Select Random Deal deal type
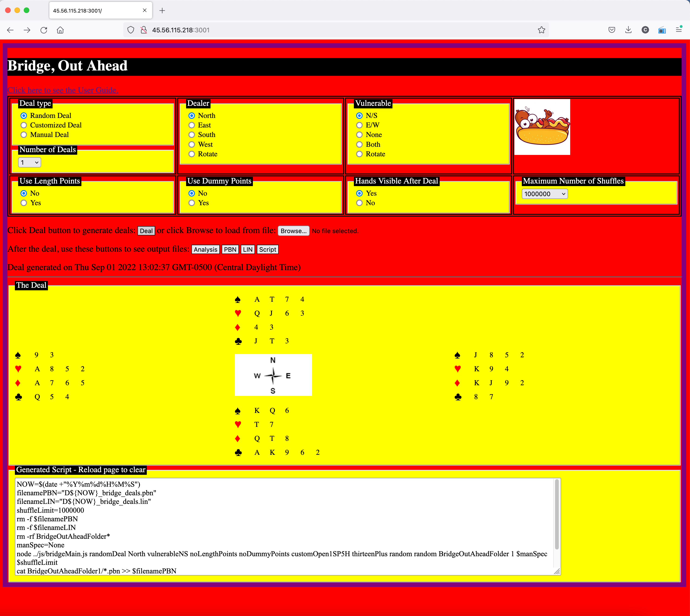 click(x=24, y=116)
